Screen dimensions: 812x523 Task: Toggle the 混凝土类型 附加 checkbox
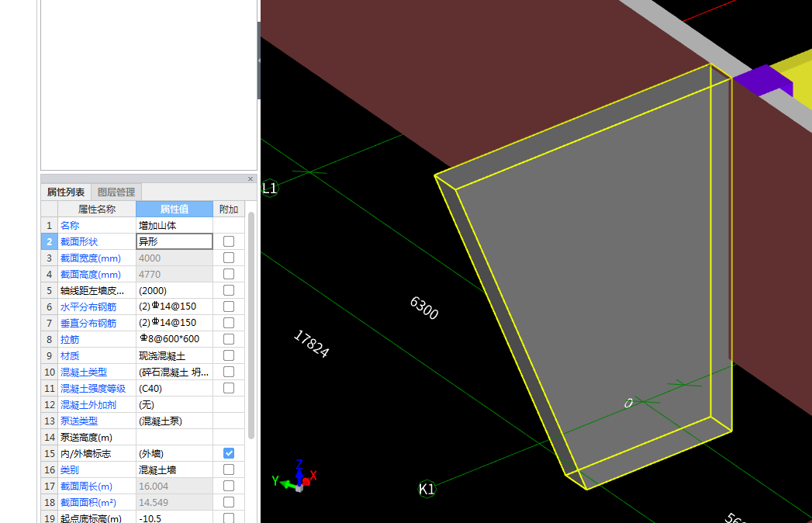pyautogui.click(x=228, y=372)
